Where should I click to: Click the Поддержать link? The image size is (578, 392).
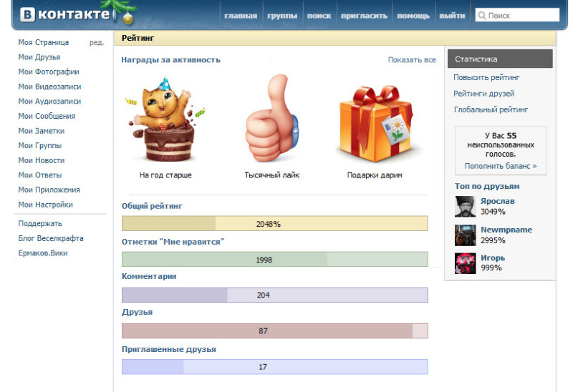[x=40, y=223]
